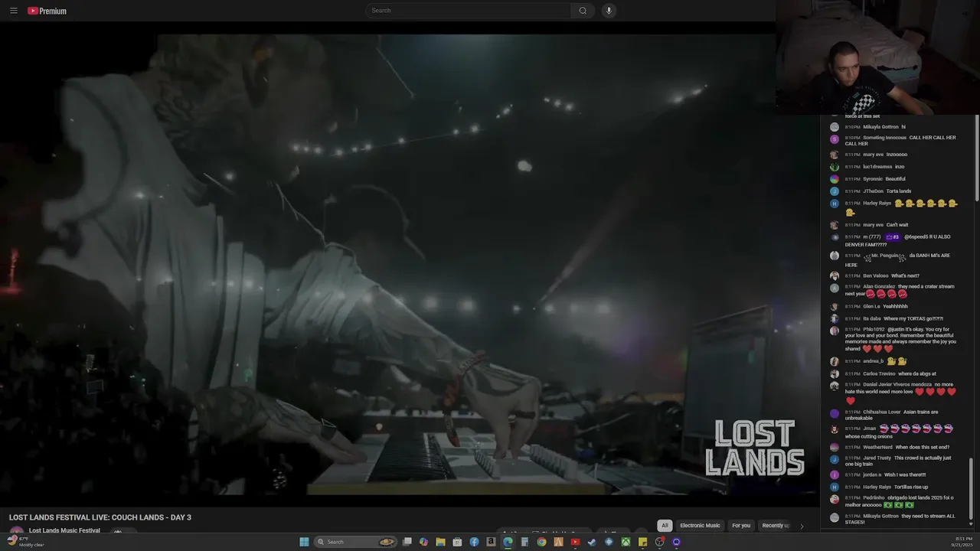Viewport: 980px width, 551px height.
Task: Select the Electronic Music filter chip
Action: coord(700,526)
